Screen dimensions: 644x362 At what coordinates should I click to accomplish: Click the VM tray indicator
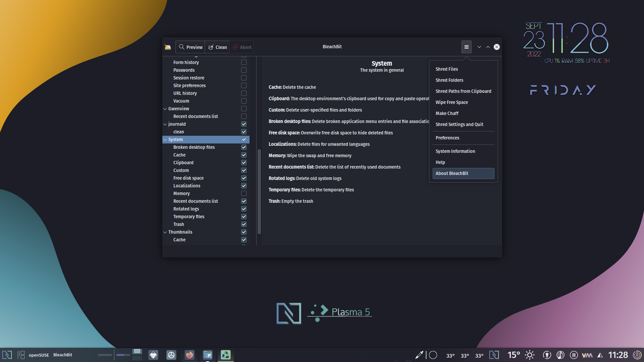587,355
